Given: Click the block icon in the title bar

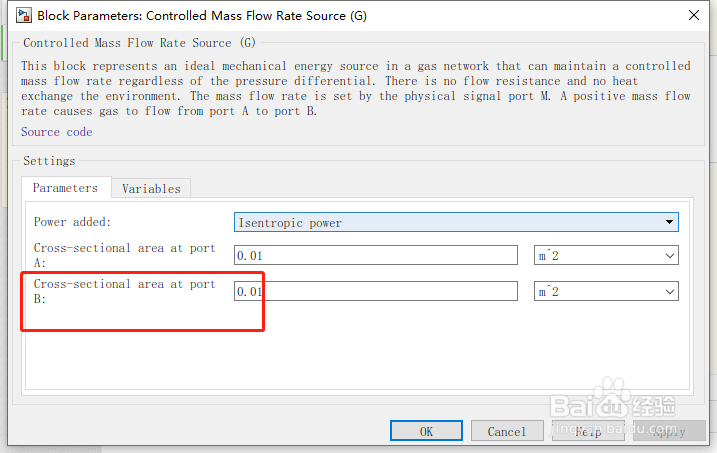Looking at the screenshot, I should coord(20,15).
